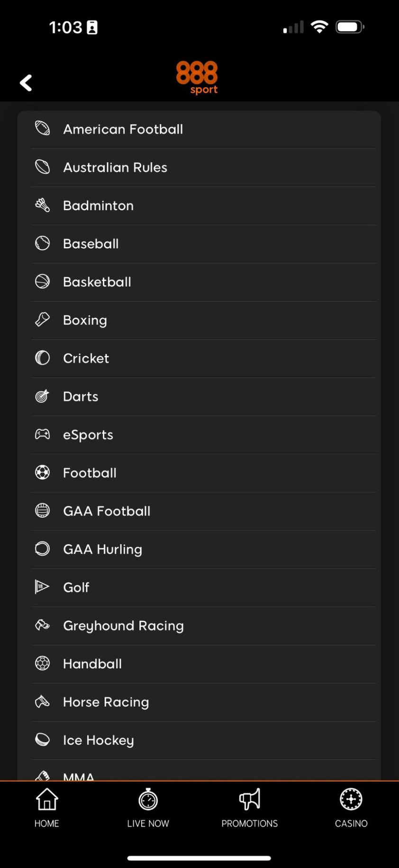Select the Badminton shuttlecock icon
The image size is (399, 868).
(x=42, y=205)
